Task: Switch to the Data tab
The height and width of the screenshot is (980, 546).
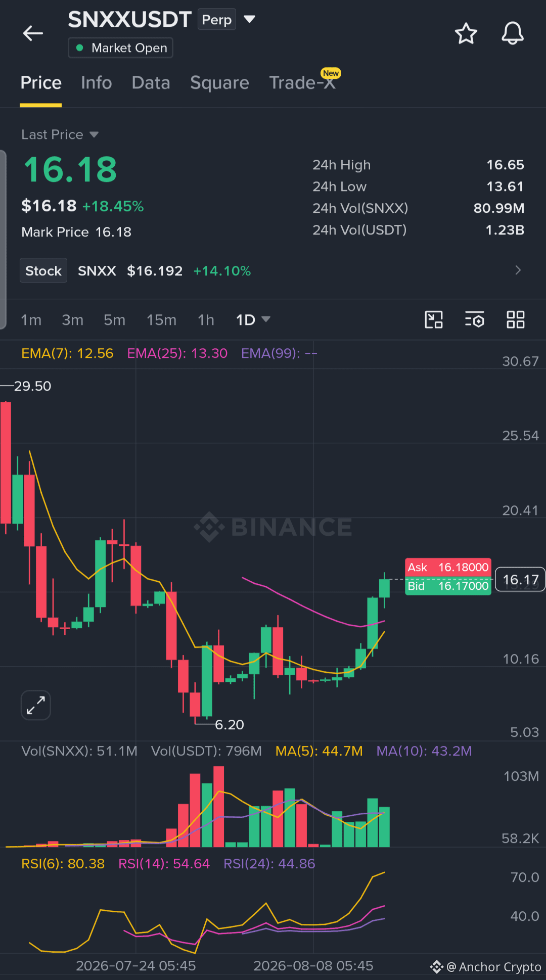Action: [151, 83]
